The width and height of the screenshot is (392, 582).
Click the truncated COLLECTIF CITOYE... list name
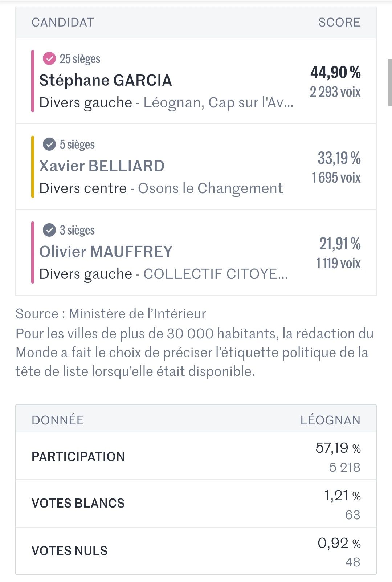(x=215, y=274)
